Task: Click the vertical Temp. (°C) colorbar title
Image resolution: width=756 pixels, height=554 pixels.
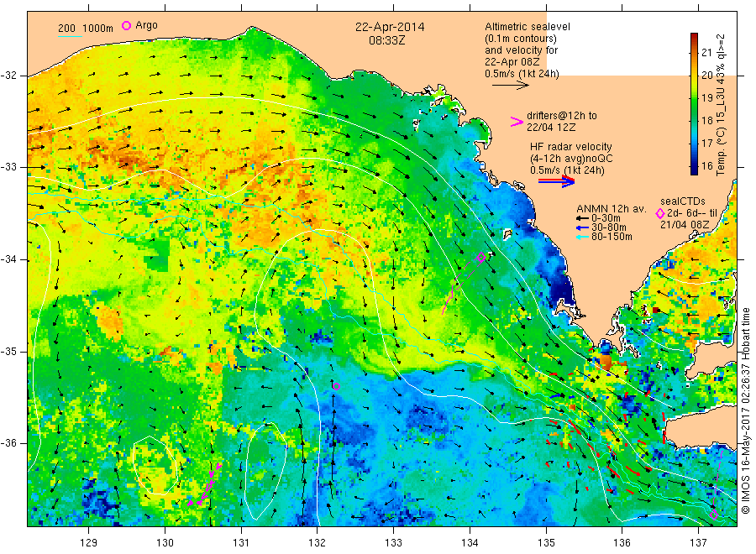Action: [x=721, y=105]
